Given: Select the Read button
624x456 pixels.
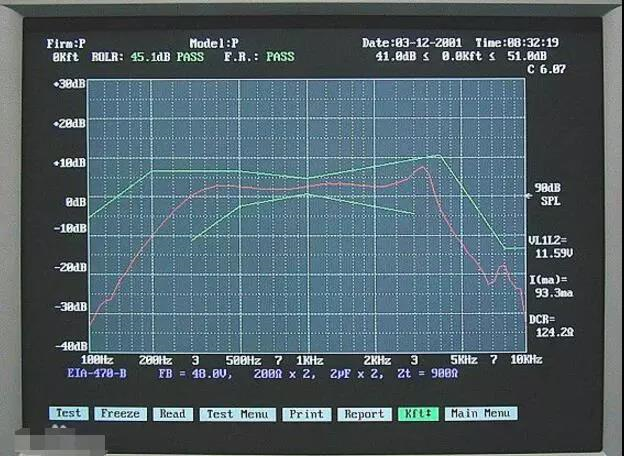Looking at the screenshot, I should (173, 414).
